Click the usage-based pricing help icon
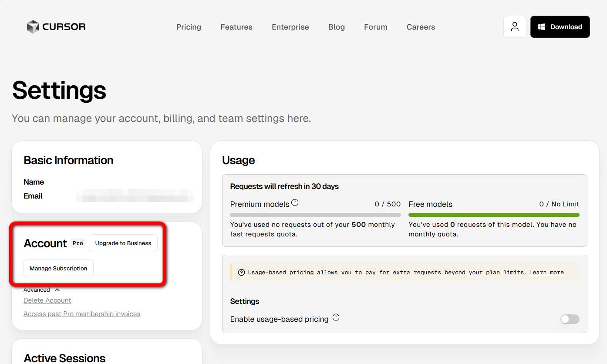This screenshot has height=364, width=607. (336, 317)
